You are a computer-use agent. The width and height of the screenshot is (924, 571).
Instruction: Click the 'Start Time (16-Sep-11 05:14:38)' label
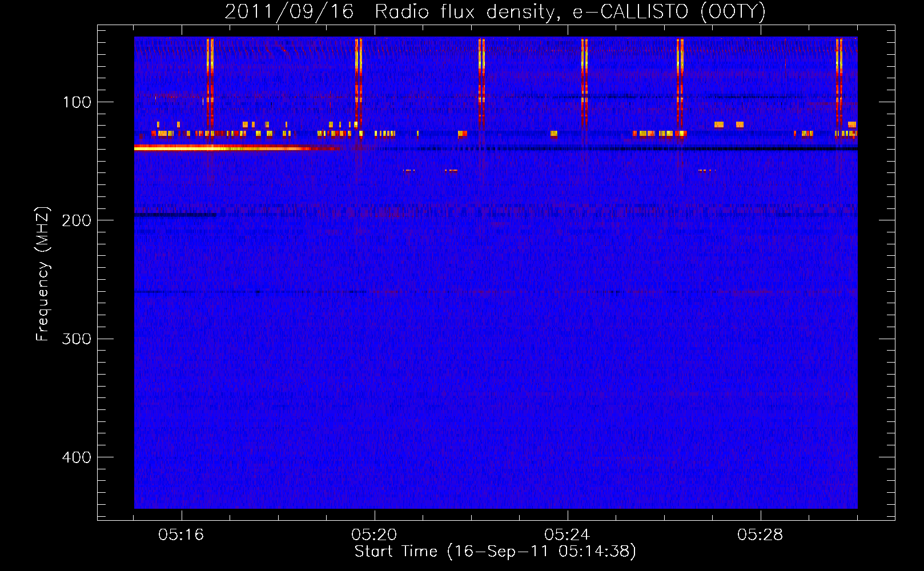click(x=495, y=552)
